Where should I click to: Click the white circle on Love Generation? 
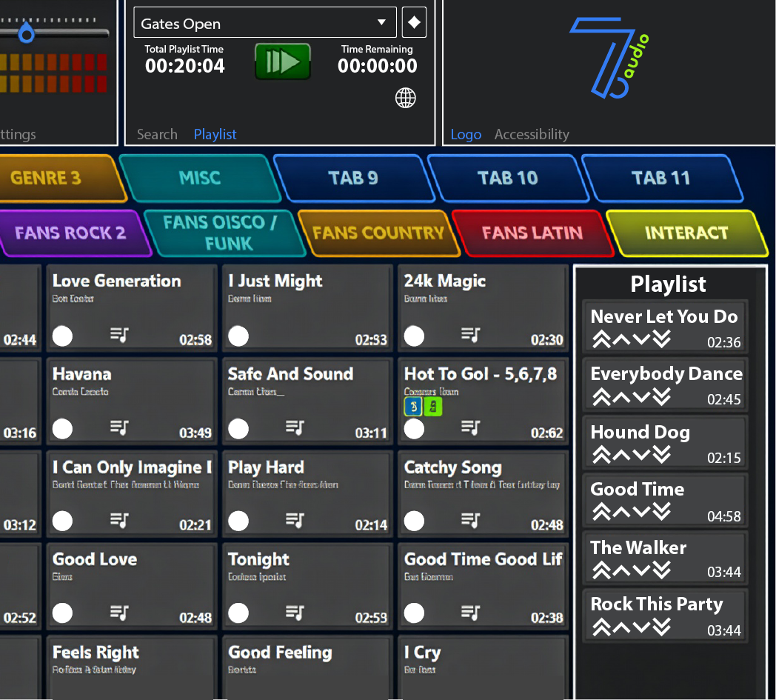tap(62, 336)
